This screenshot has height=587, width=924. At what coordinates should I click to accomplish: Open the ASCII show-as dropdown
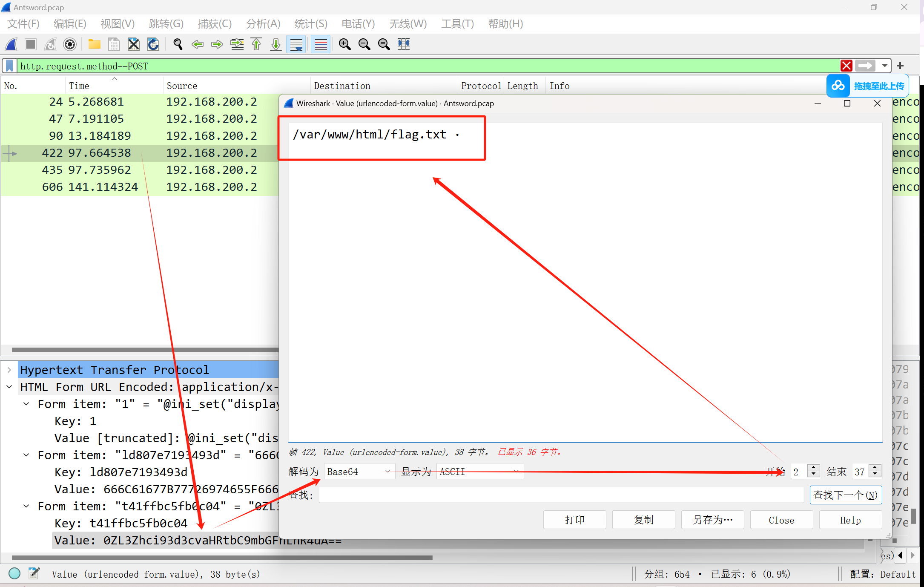point(479,472)
